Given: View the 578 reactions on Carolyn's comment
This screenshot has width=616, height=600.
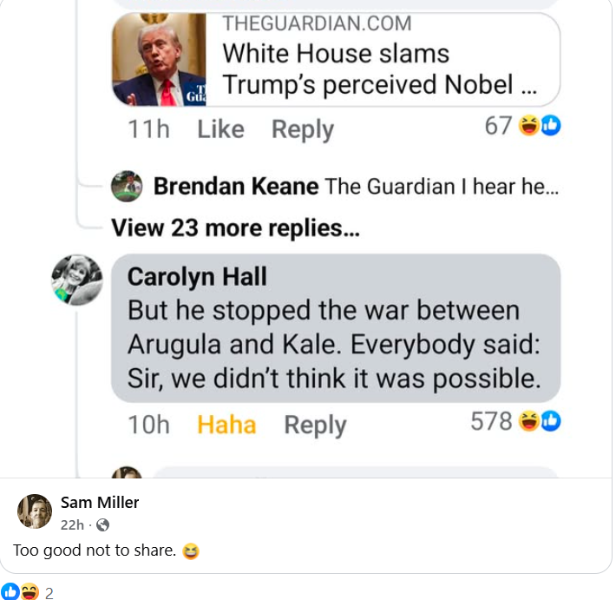Looking at the screenshot, I should coord(515,421).
